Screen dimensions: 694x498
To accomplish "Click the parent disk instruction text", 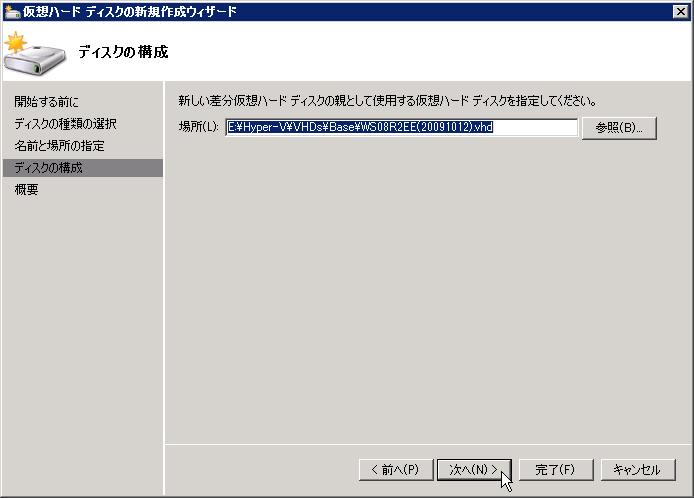I will [x=387, y=101].
